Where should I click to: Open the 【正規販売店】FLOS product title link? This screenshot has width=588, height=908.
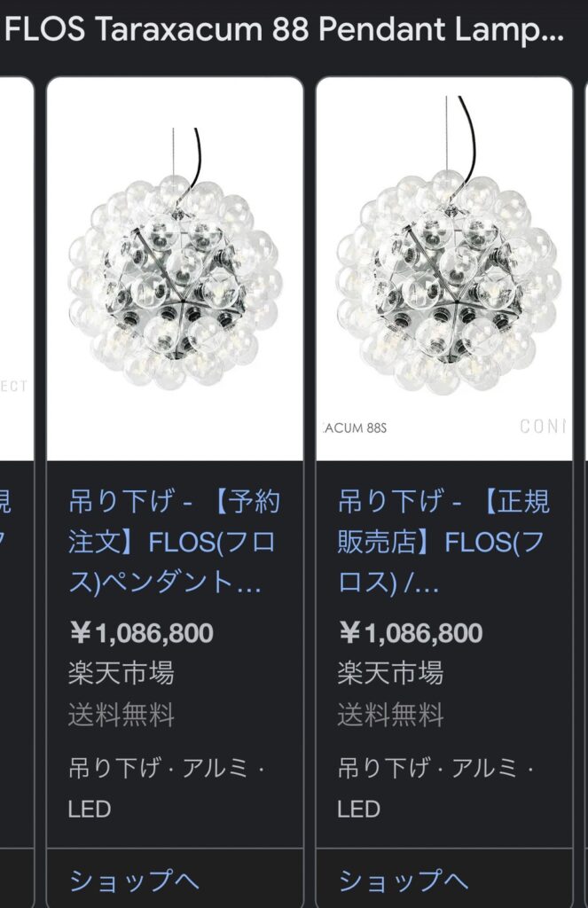[443, 542]
